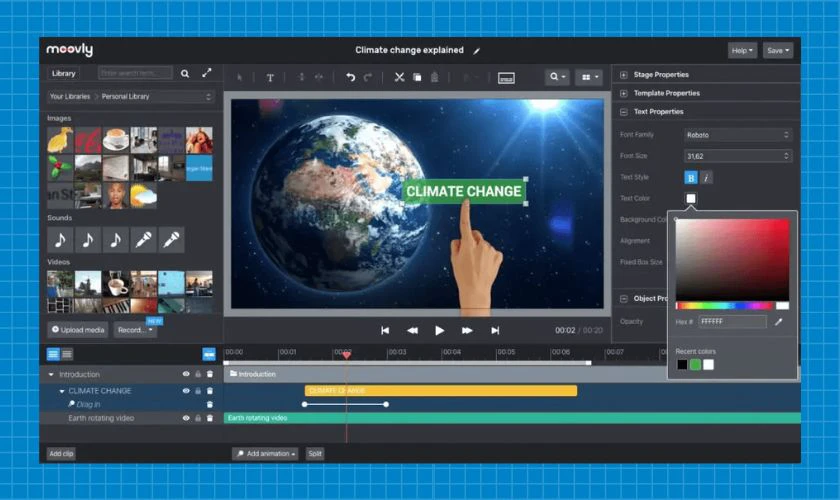Image resolution: width=840 pixels, height=500 pixels.
Task: Click the Copy icon in toolbar
Action: point(417,77)
